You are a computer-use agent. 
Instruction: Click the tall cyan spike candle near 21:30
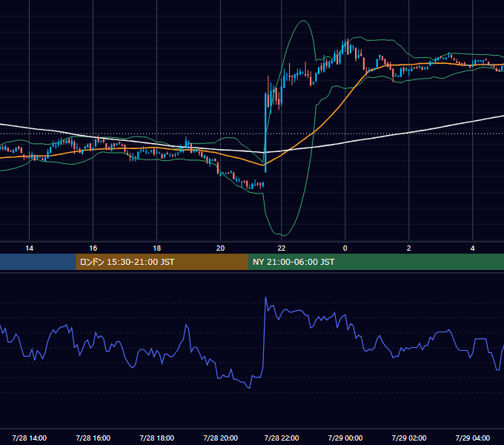tap(265, 133)
